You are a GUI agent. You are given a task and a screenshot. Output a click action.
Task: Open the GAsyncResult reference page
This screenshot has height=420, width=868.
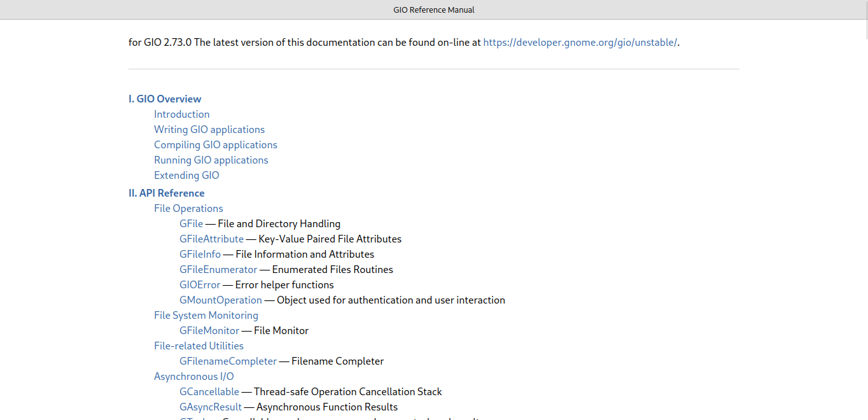click(211, 407)
